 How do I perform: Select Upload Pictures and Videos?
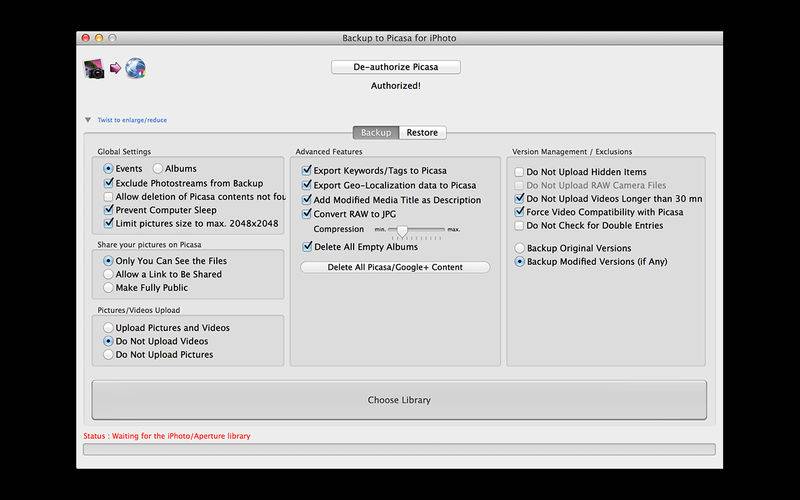click(109, 328)
